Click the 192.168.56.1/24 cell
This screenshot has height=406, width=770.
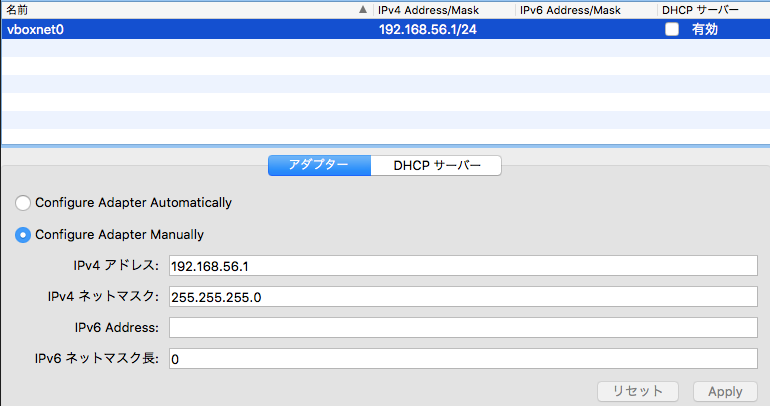(x=428, y=29)
